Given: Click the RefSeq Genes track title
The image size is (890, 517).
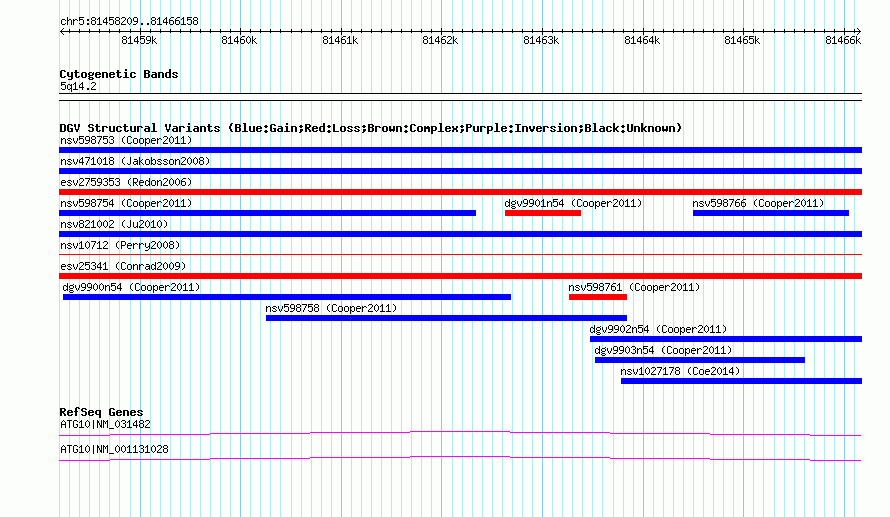Looking at the screenshot, I should (101, 412).
